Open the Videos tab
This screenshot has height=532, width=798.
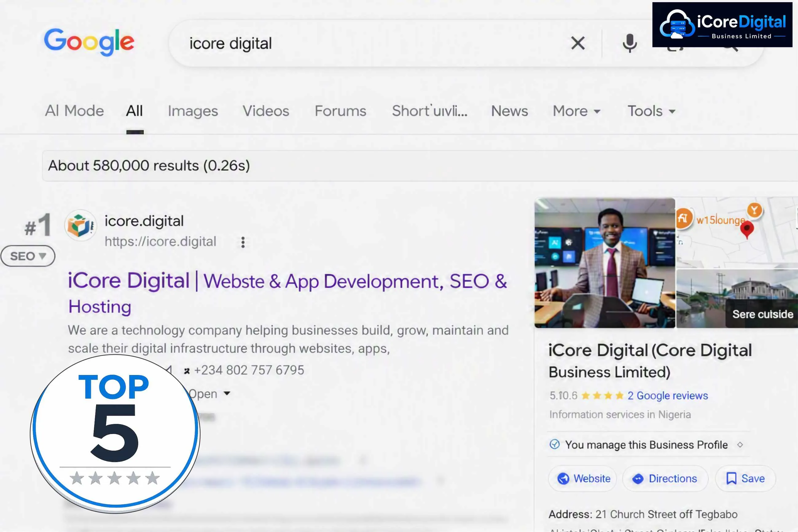266,111
